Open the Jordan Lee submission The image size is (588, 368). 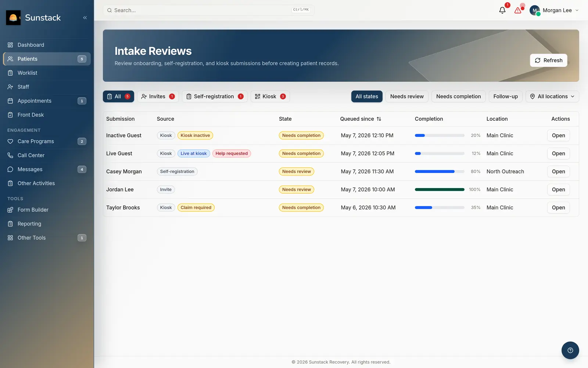point(559,190)
